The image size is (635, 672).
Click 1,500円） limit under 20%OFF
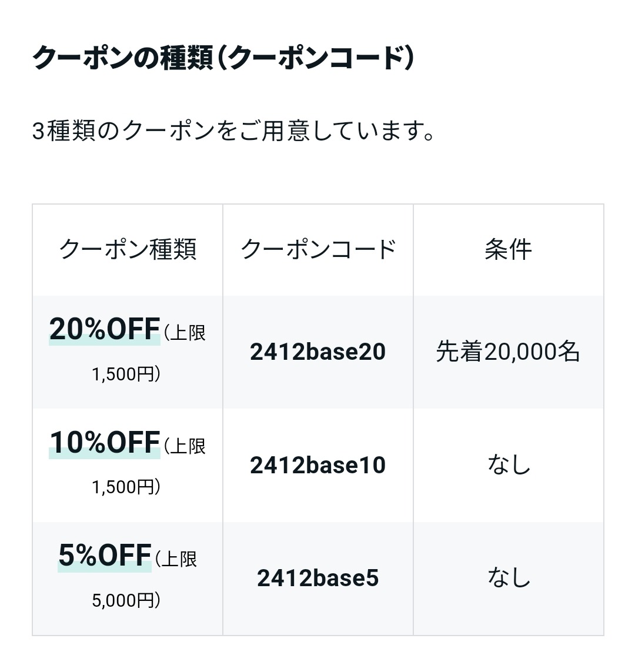click(x=126, y=374)
